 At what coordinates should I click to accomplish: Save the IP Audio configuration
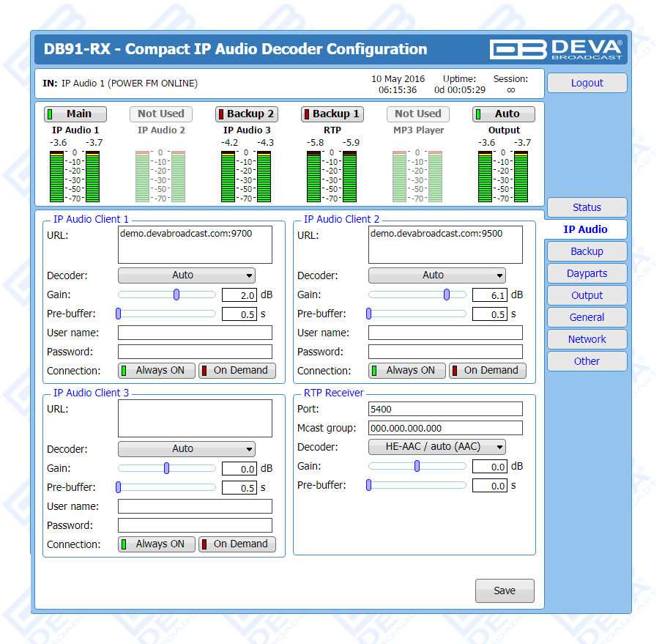click(x=505, y=591)
